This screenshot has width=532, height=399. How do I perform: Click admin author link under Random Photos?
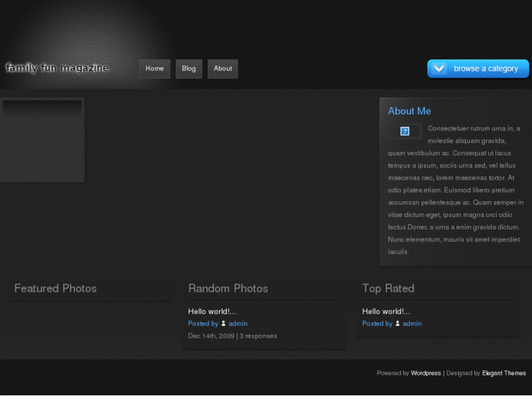point(238,324)
